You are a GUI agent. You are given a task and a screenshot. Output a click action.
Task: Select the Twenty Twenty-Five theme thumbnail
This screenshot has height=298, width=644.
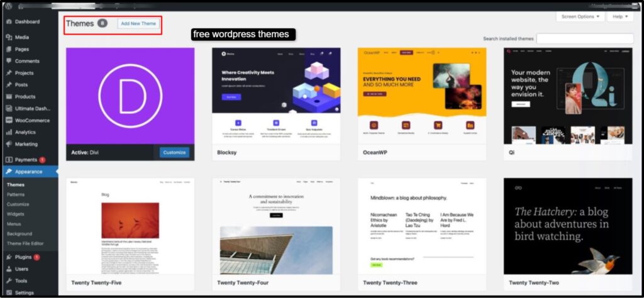coord(130,226)
